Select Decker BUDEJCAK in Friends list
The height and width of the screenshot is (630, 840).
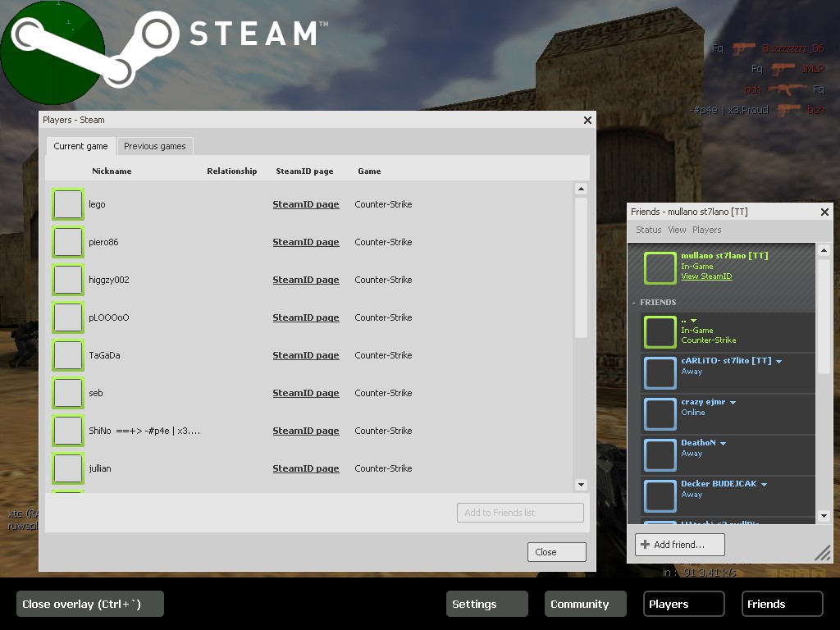[729, 496]
